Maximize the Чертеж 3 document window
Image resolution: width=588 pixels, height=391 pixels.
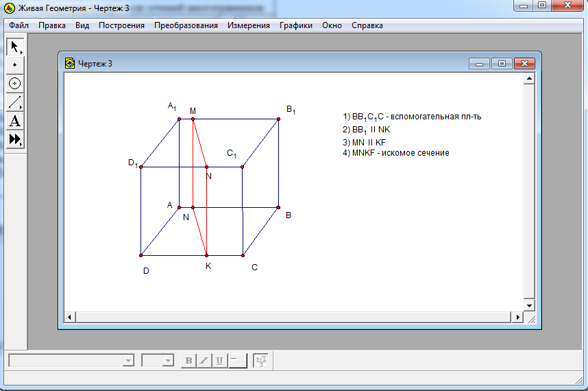click(x=502, y=64)
